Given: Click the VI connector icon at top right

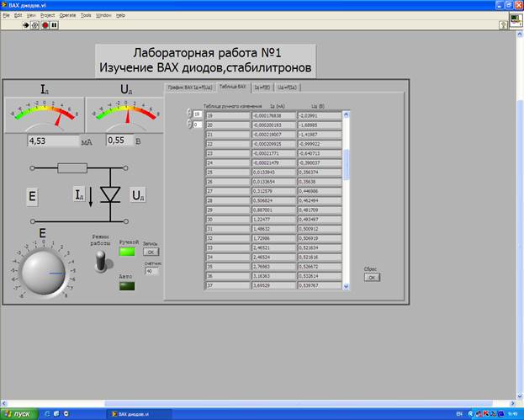Looking at the screenshot, I should 516,20.
